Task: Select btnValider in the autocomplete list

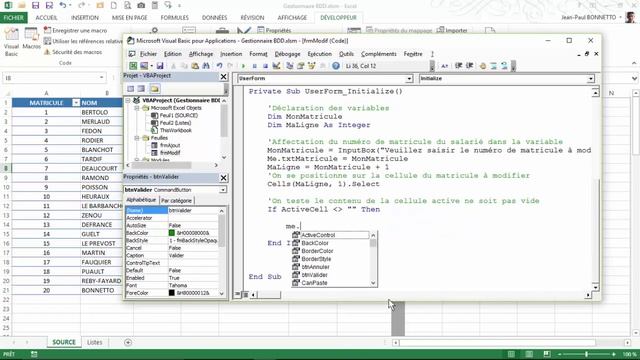Action: click(x=315, y=275)
